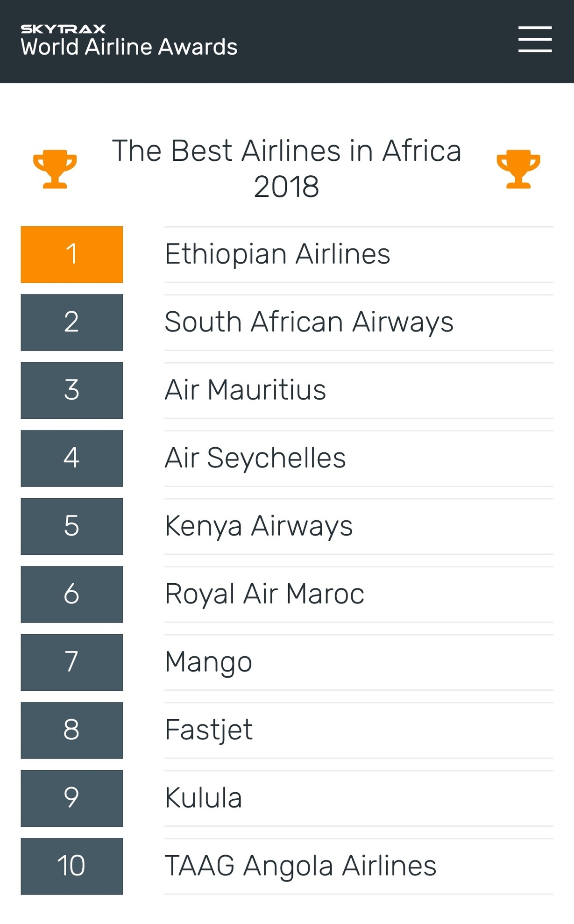Select Ethiopian Airlines entry
The height and width of the screenshot is (924, 574).
point(277,254)
